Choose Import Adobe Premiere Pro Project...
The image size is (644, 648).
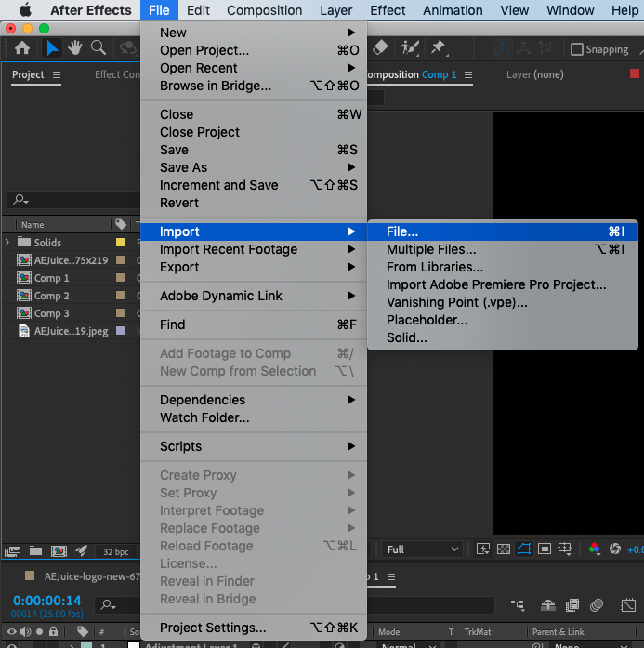pos(503,284)
